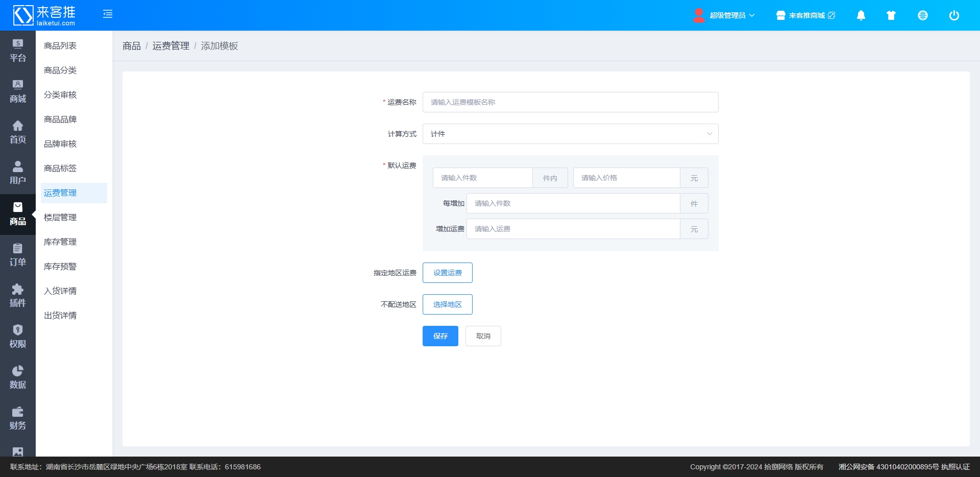Viewport: 980px width, 477px height.
Task: Open the 权限 permissions sidebar section
Action: (x=18, y=337)
